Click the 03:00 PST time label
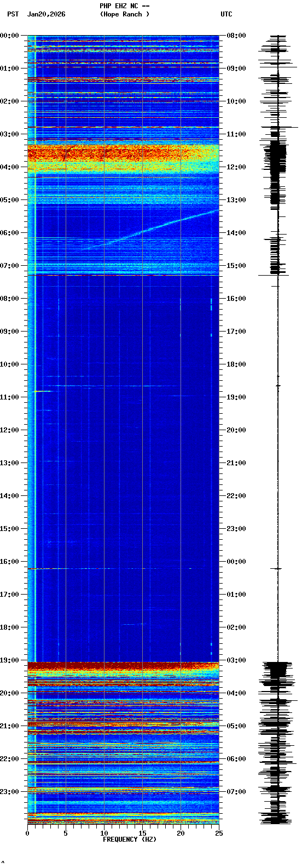 (9, 134)
